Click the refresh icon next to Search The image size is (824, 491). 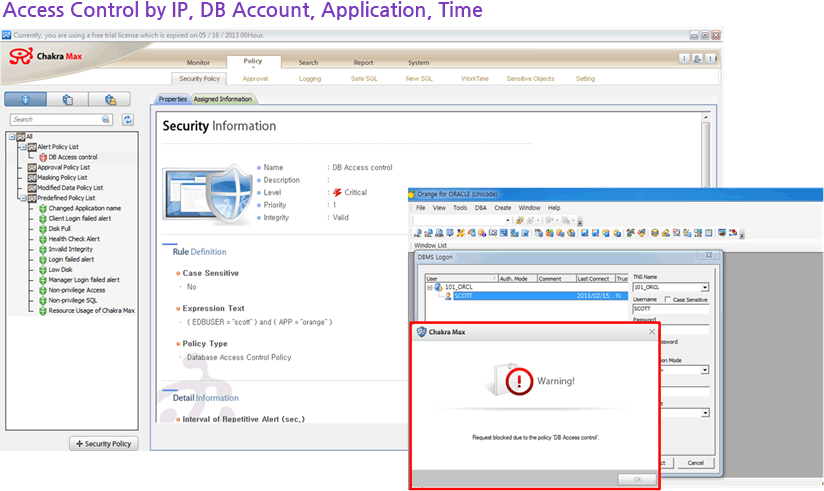tap(128, 119)
